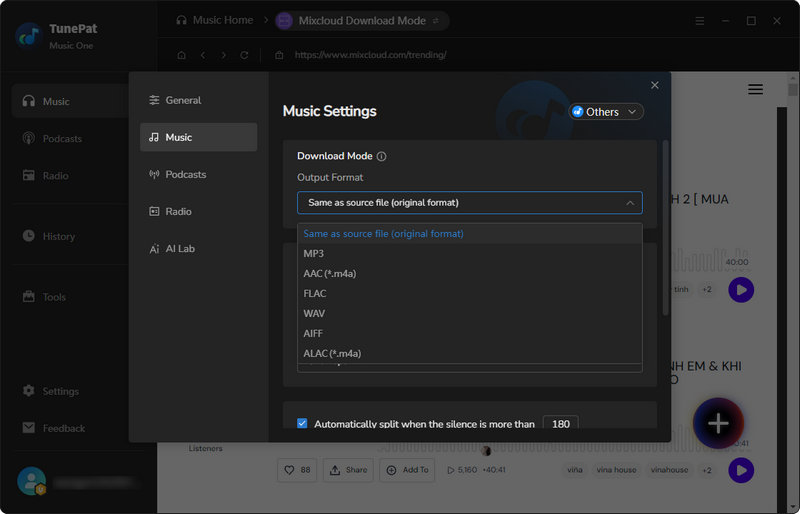Choose Same as source file option
Image resolution: width=800 pixels, height=514 pixels.
point(469,234)
